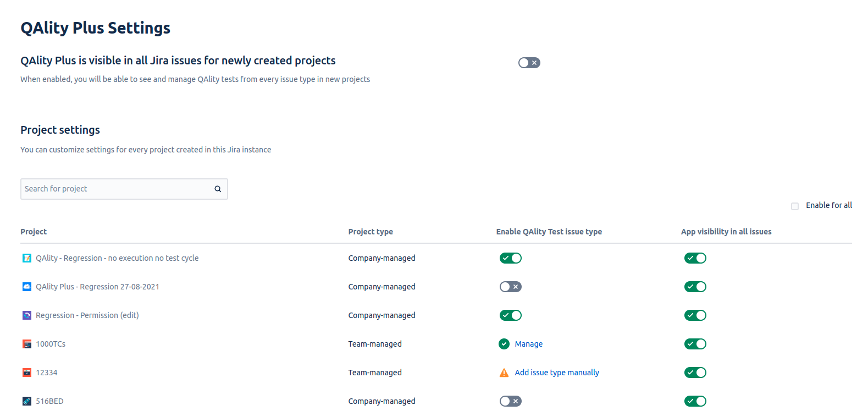Image resolution: width=868 pixels, height=416 pixels.
Task: Disable QAlity Test issue type for Regression - Permission (edit)
Action: (x=511, y=315)
